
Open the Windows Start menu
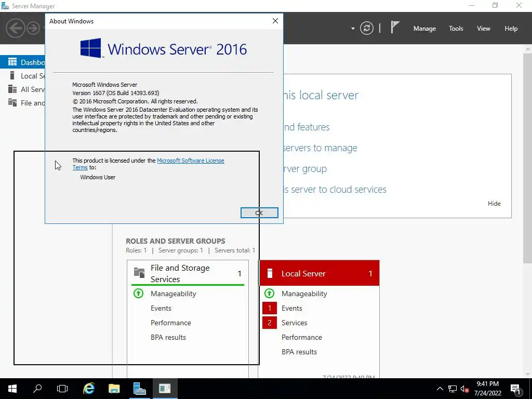point(12,389)
